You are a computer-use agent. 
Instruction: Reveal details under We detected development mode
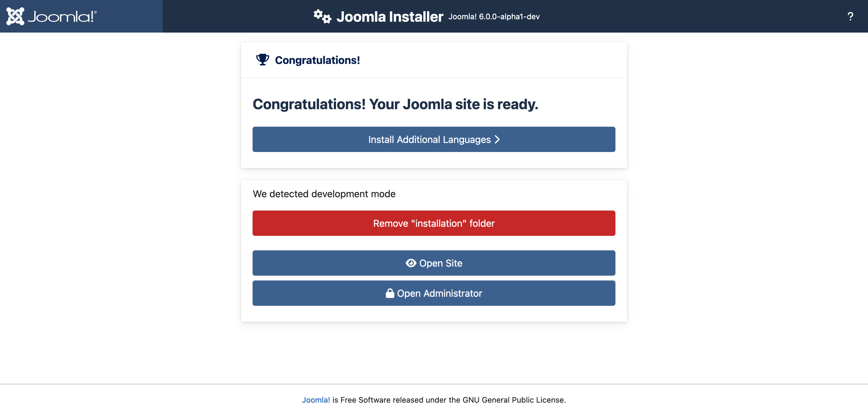[x=324, y=194]
